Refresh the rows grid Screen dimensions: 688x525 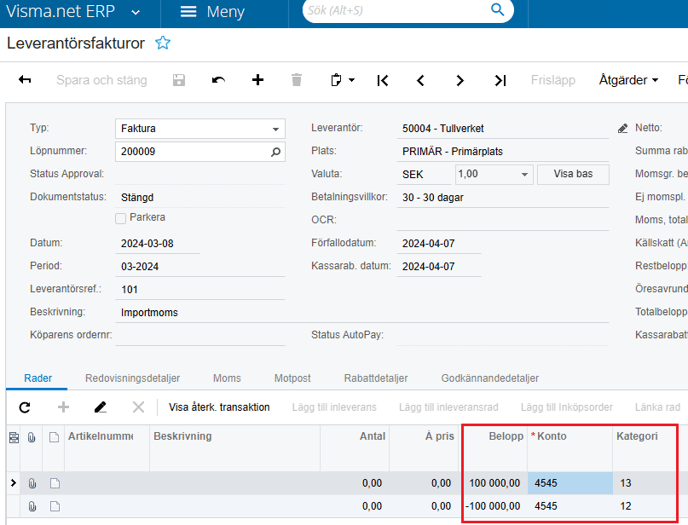click(x=25, y=407)
